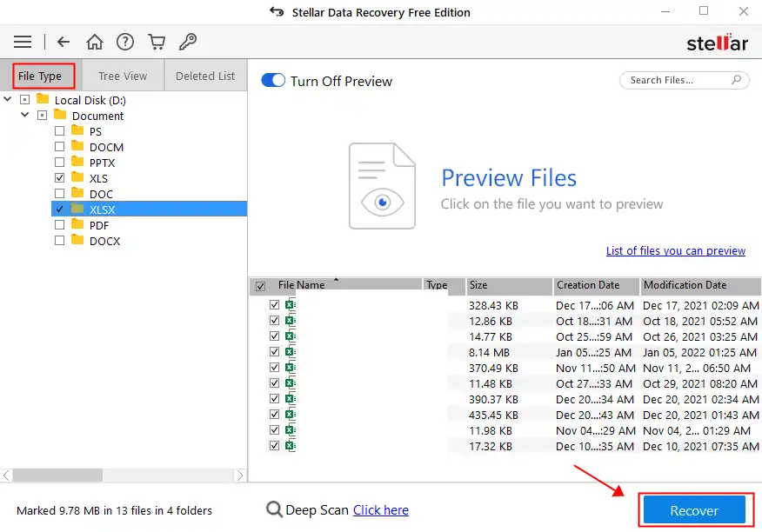Collapse the Document tree node
The height and width of the screenshot is (532, 762).
point(24,115)
